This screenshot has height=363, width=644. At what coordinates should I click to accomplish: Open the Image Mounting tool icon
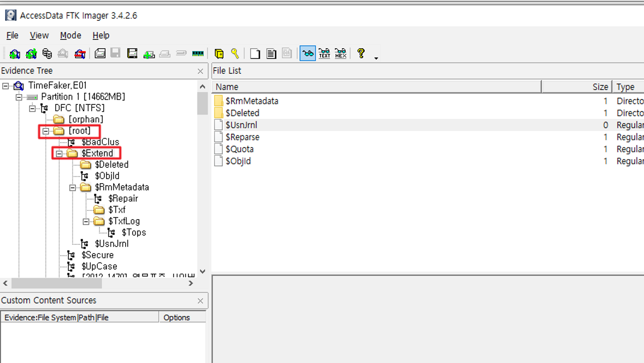point(47,53)
